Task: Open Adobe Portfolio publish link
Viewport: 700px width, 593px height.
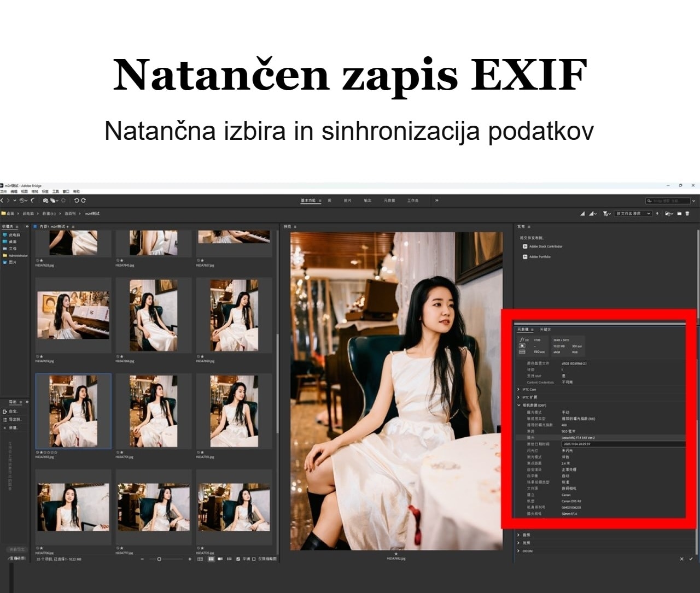Action: point(540,256)
